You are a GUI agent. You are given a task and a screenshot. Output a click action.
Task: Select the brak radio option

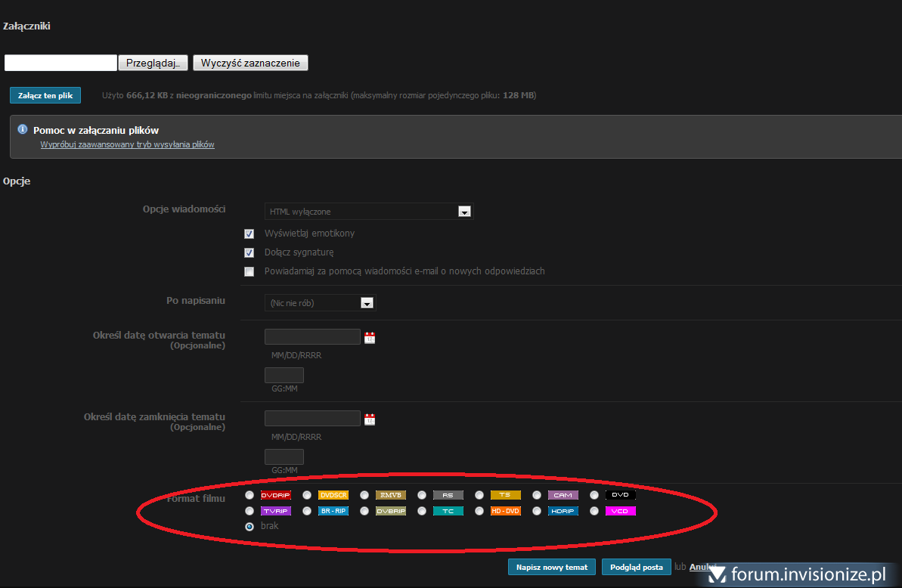click(x=250, y=526)
